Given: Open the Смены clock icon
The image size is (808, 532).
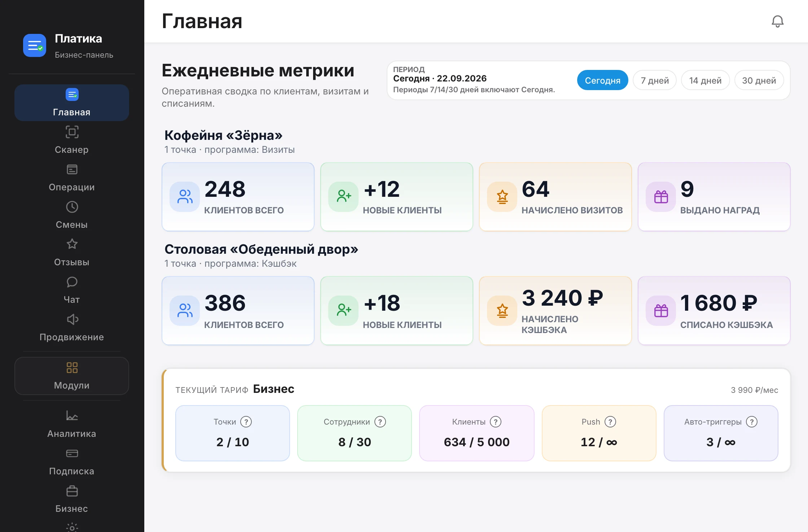Looking at the screenshot, I should [72, 207].
